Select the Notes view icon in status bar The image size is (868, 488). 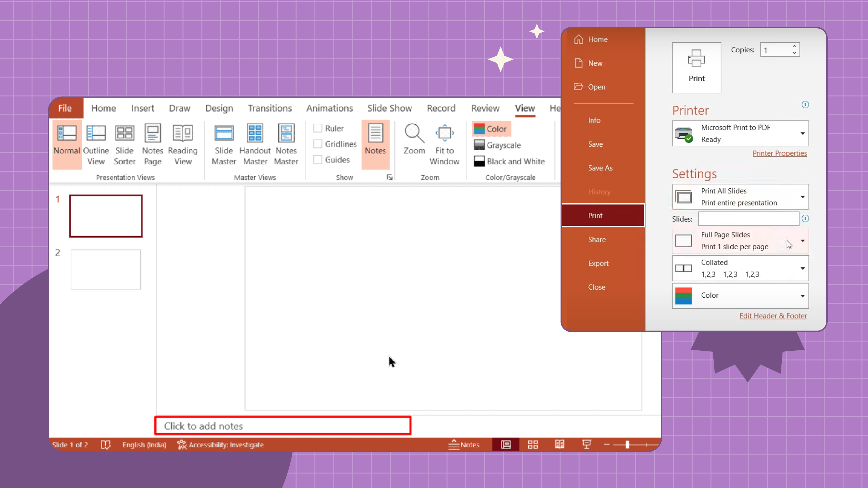pyautogui.click(x=465, y=444)
